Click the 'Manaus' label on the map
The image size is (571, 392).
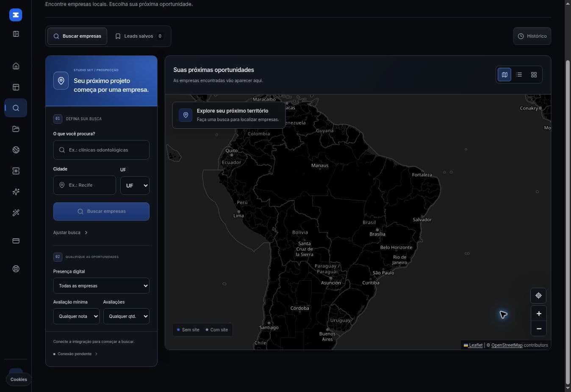[x=320, y=166]
